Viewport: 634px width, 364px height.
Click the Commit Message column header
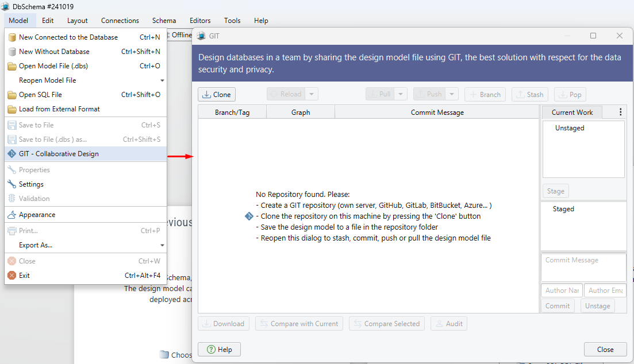(437, 113)
